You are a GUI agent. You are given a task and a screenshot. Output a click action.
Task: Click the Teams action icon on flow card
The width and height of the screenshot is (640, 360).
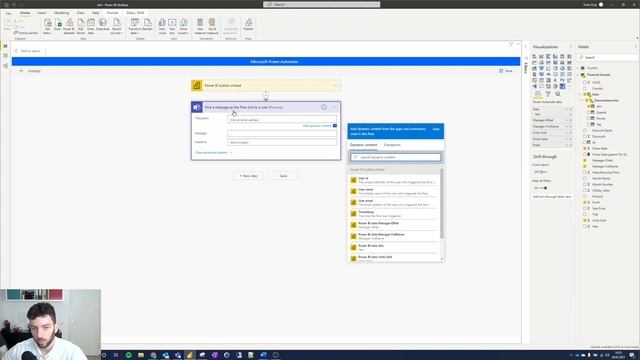(197, 107)
